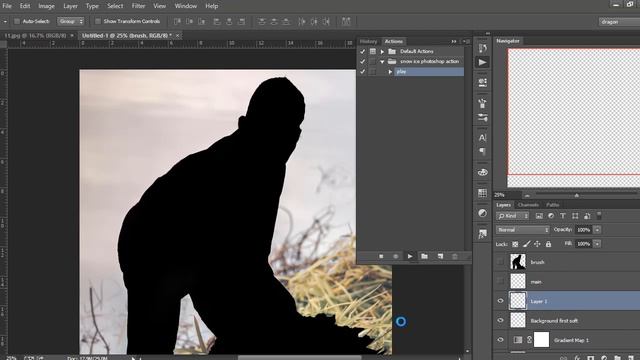
Task: Open the Character panel icon
Action: (x=482, y=138)
